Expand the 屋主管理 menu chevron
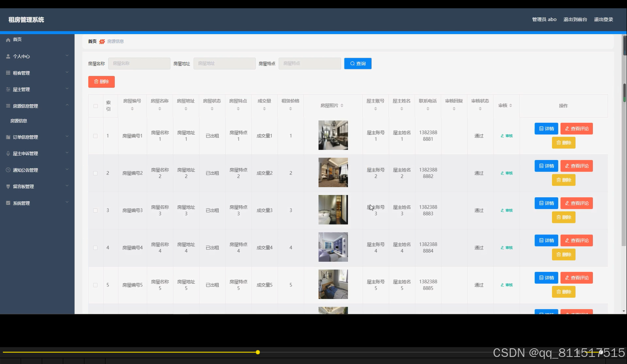 coord(67,89)
